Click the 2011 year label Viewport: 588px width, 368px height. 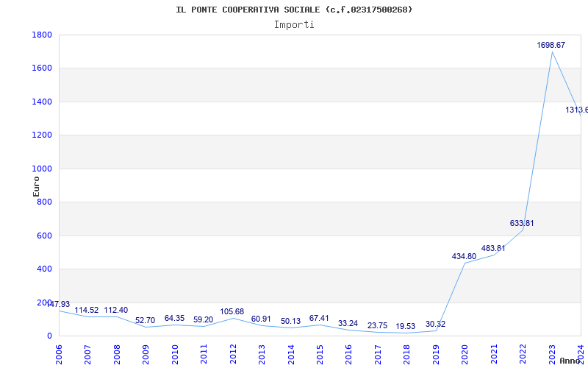click(204, 354)
